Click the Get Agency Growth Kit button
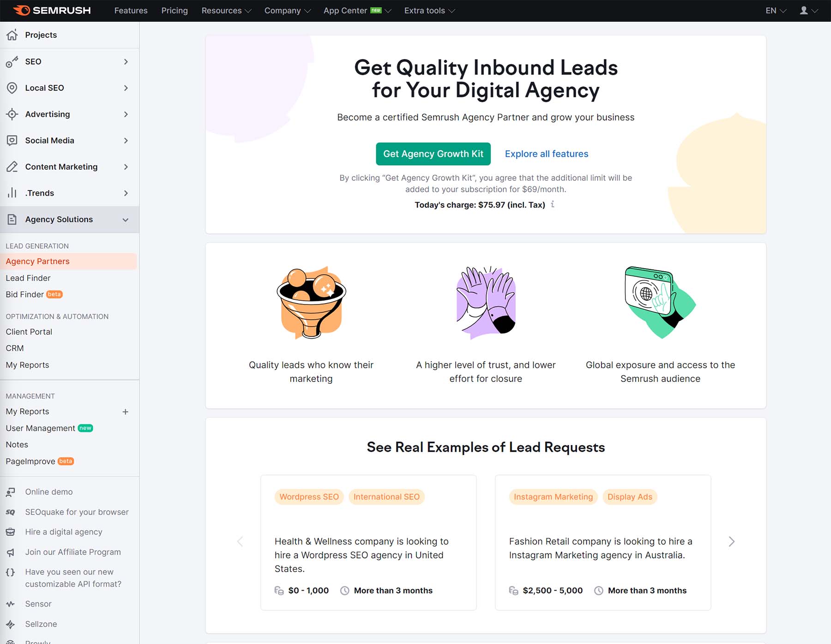This screenshot has width=831, height=644. click(433, 154)
